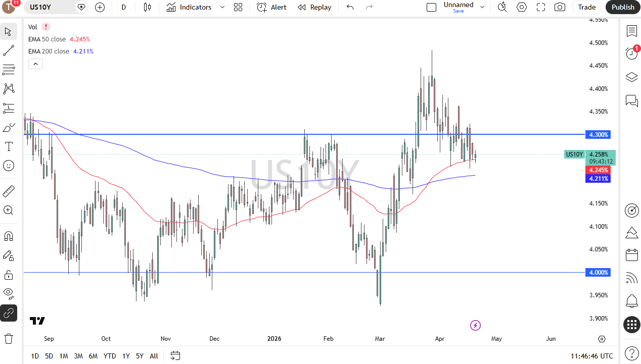Select the chart layout setup
The height and width of the screenshot is (364, 641).
(431, 7)
